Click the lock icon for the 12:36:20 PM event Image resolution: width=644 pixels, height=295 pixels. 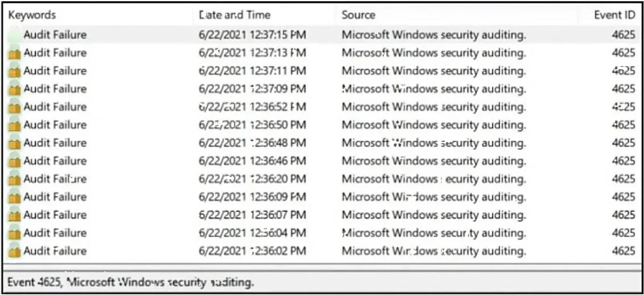[x=14, y=179]
